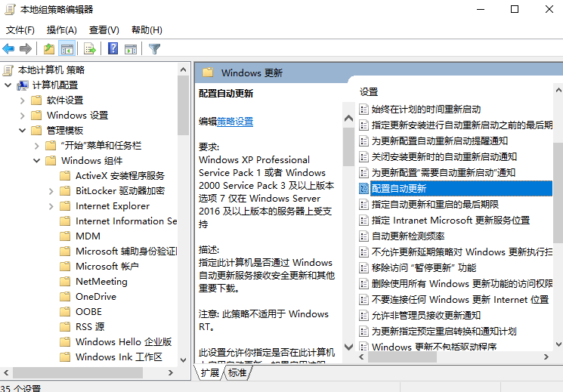Click the settings list horizontal scrollbar thumb

pyautogui.click(x=403, y=357)
